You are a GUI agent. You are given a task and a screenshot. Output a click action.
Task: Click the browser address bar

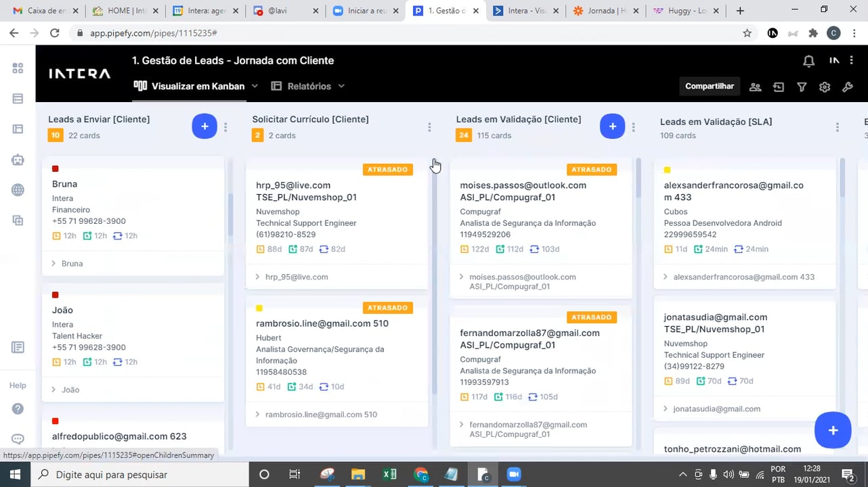click(x=406, y=33)
